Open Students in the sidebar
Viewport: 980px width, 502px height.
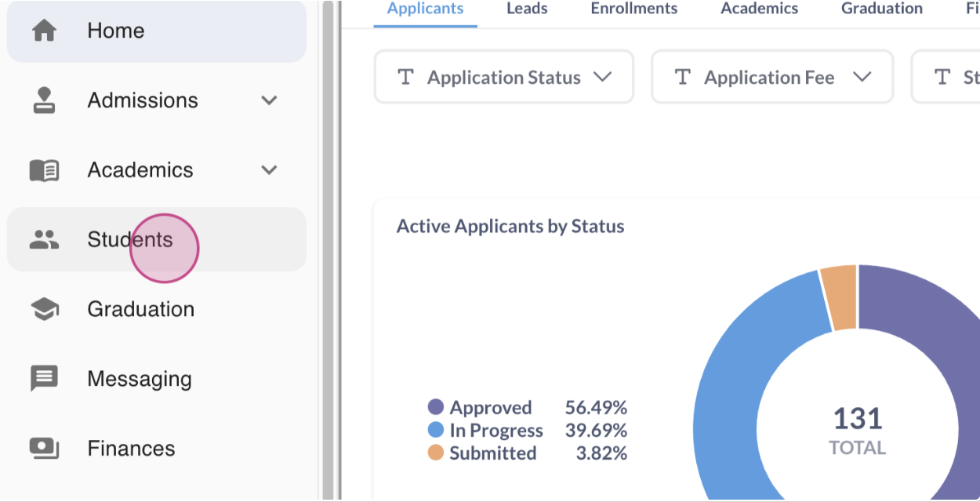(x=157, y=239)
